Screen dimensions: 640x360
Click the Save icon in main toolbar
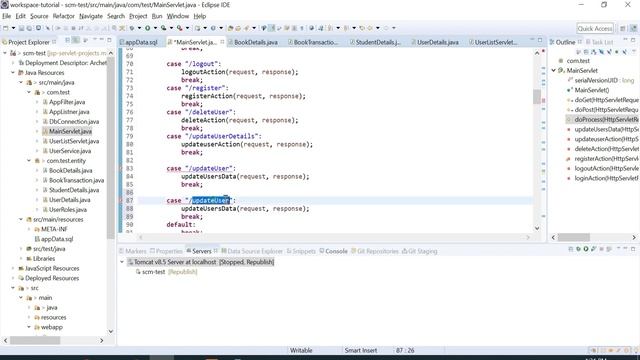click(21, 28)
